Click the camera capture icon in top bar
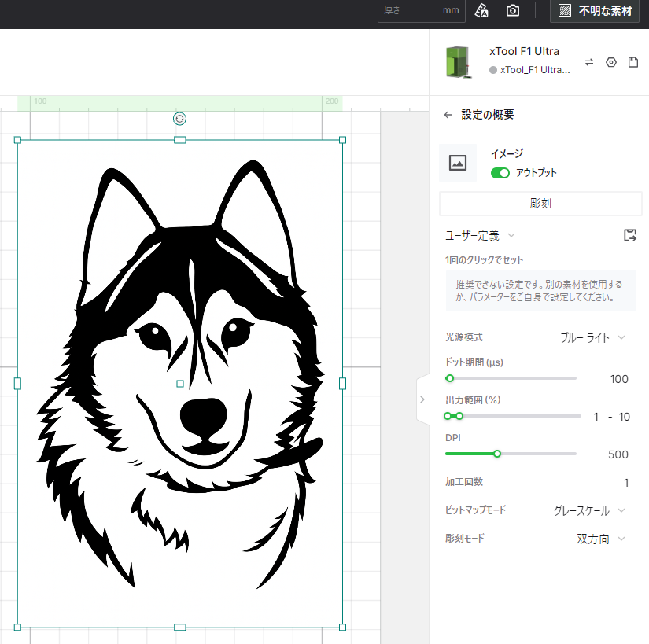The width and height of the screenshot is (649, 644). 513,11
